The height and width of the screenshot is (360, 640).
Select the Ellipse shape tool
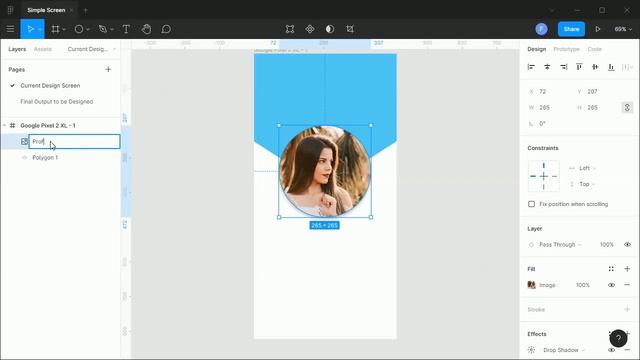79,29
